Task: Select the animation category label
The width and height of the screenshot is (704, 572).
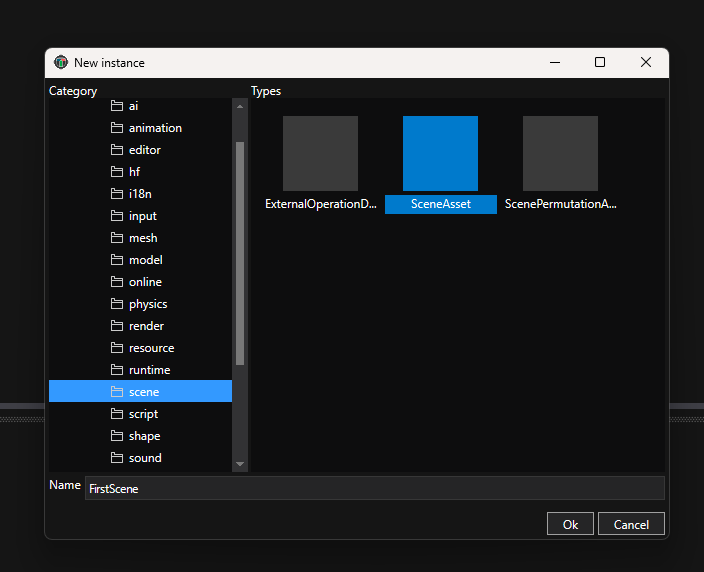Action: [x=155, y=128]
